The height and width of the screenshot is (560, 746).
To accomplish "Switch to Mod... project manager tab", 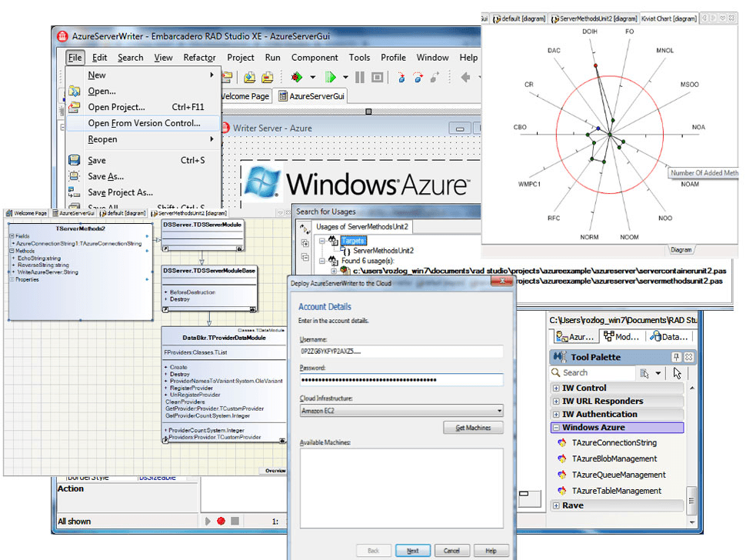I will [x=622, y=336].
